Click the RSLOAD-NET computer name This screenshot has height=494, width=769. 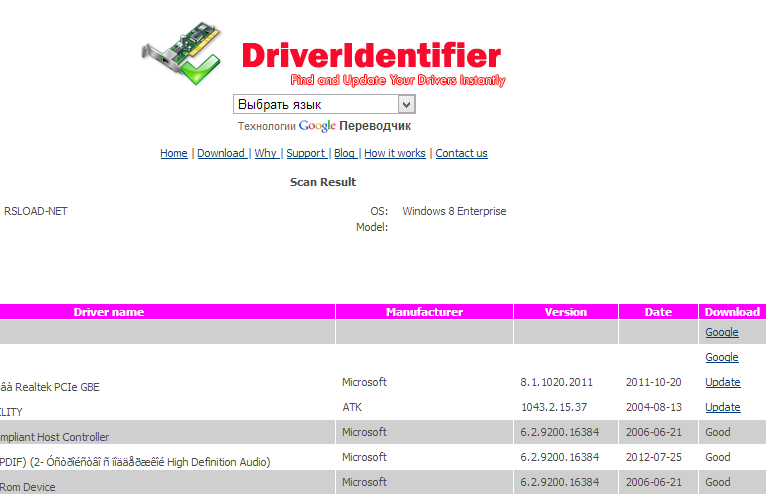point(36,211)
